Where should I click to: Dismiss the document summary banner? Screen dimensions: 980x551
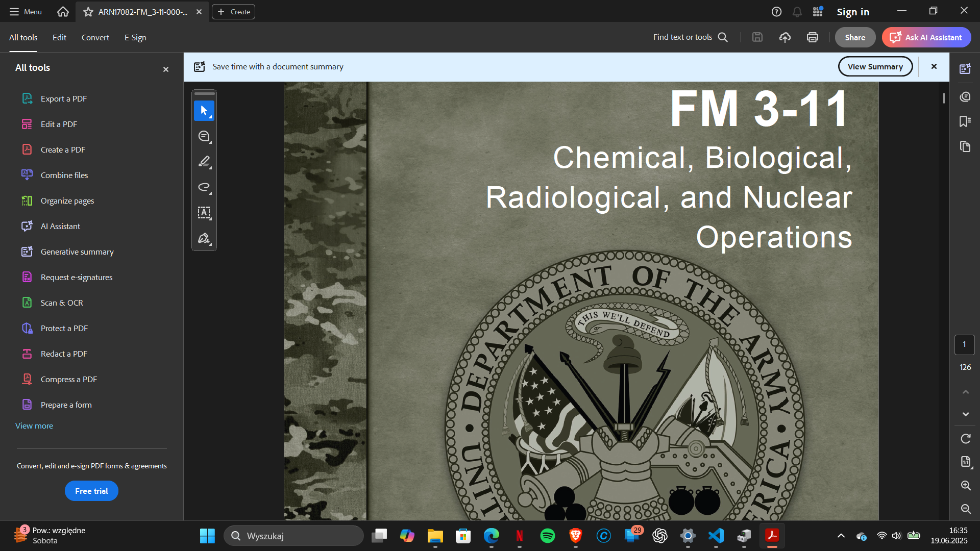coord(934,66)
